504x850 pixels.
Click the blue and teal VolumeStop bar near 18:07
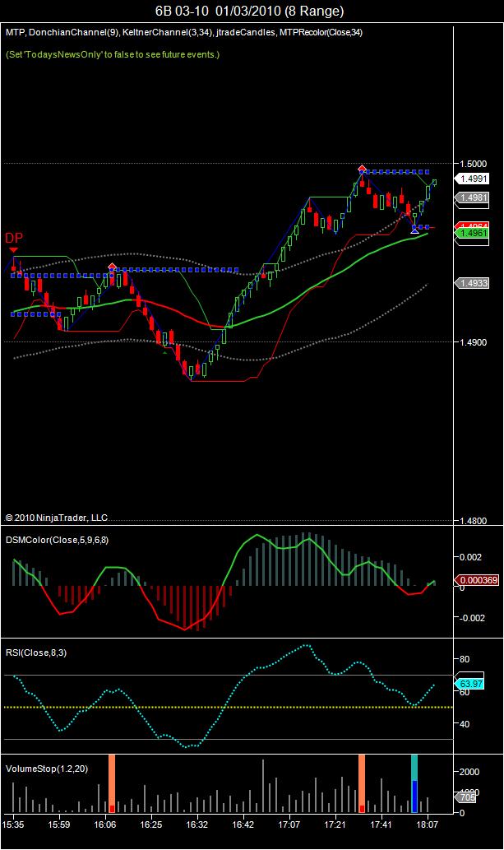414,783
